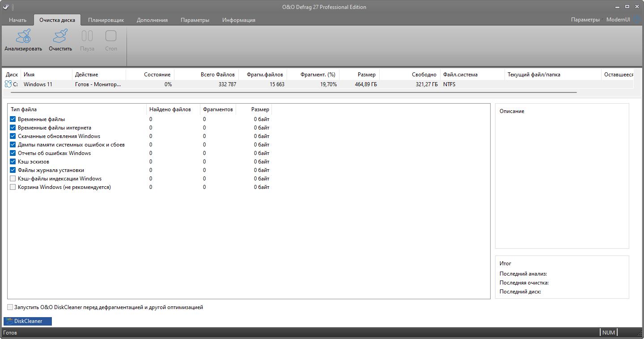Click the NUM indicator in status bar
The image size is (644, 339).
click(609, 333)
